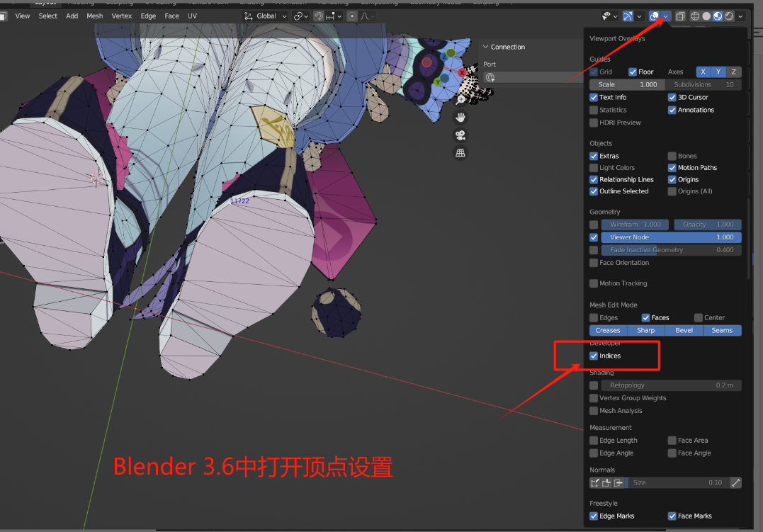Switch to material preview shading icon
This screenshot has height=532, width=763.
click(718, 16)
